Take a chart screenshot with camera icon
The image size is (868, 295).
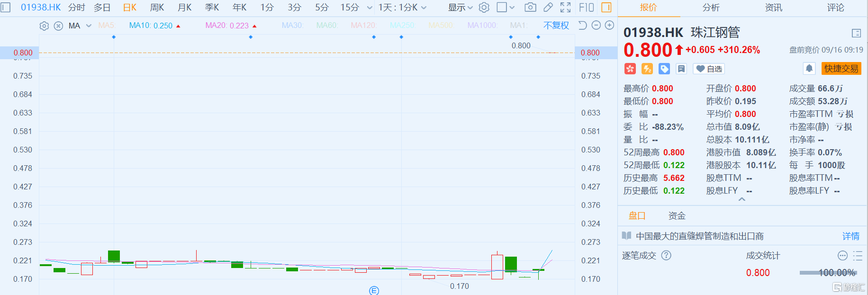530,8
